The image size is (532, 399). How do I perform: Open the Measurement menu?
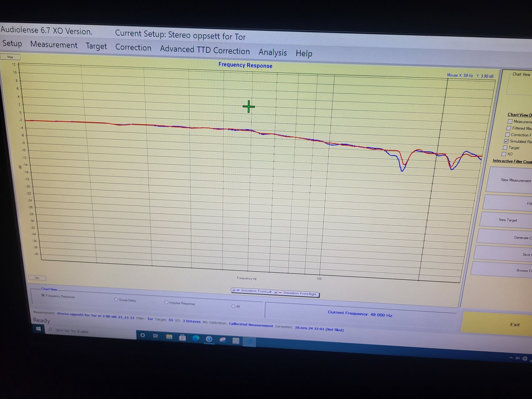coord(54,45)
